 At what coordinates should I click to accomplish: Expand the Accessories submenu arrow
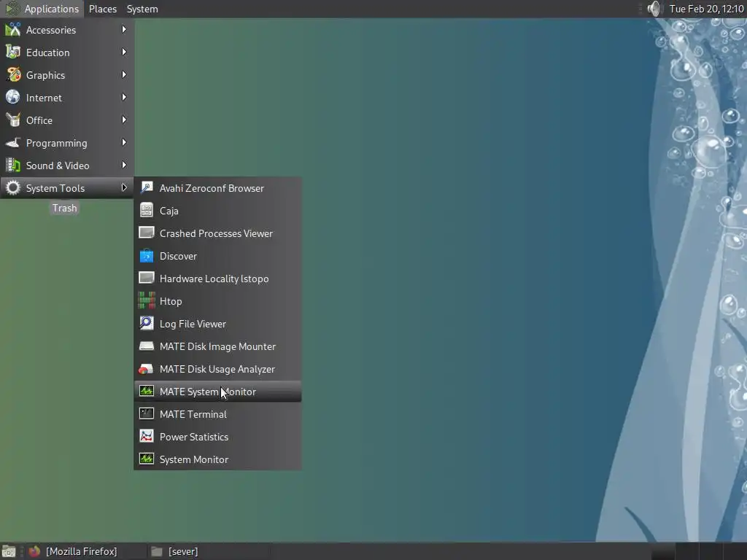click(x=124, y=29)
